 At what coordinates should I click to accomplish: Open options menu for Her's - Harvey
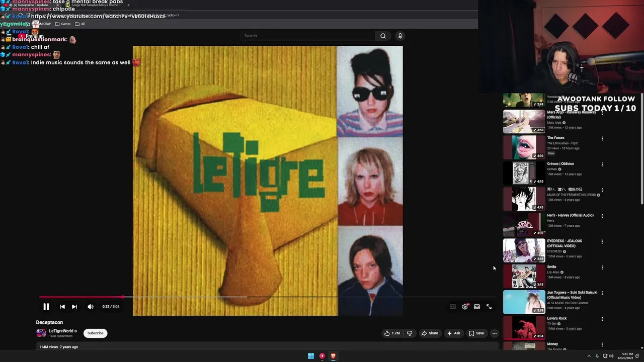602,216
